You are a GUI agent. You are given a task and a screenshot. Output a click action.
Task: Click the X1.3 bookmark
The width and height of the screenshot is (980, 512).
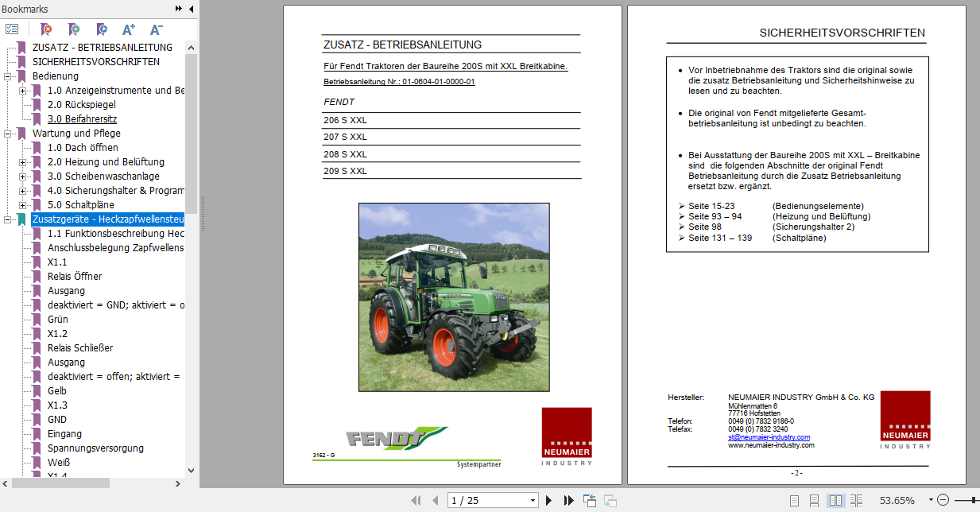tap(57, 405)
